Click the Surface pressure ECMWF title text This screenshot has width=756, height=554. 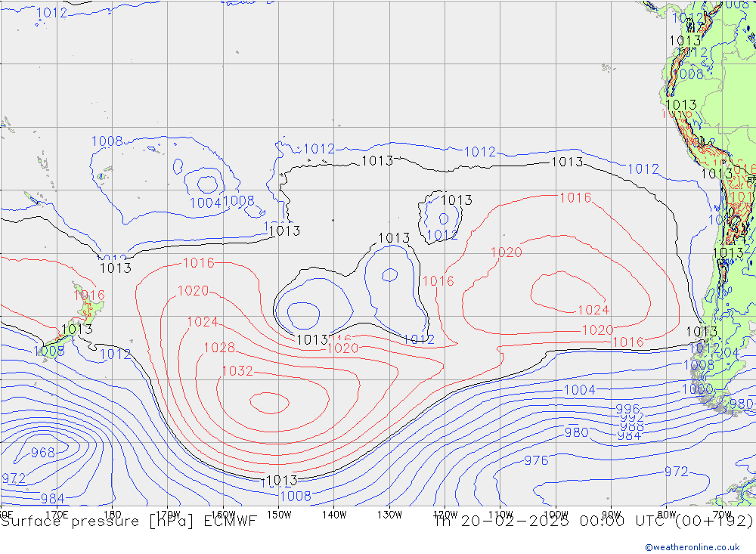pos(129,522)
